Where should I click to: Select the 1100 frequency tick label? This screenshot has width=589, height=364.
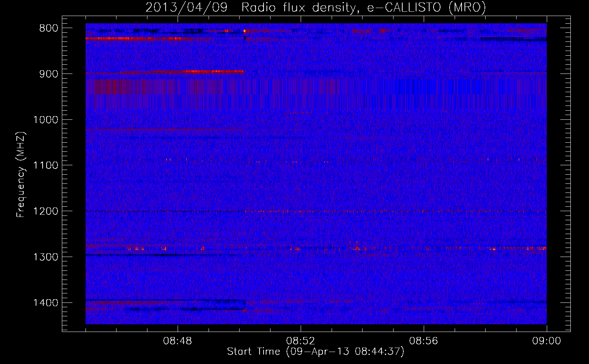point(46,166)
